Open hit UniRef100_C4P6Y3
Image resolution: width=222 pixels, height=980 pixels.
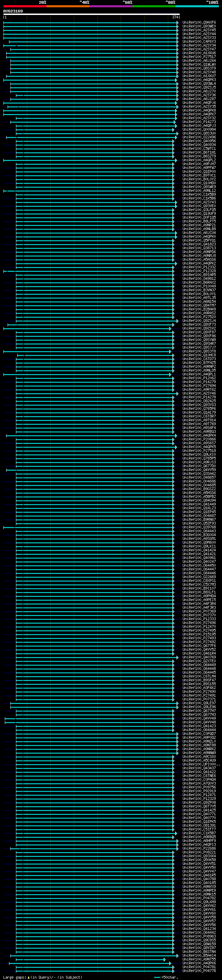199,41
